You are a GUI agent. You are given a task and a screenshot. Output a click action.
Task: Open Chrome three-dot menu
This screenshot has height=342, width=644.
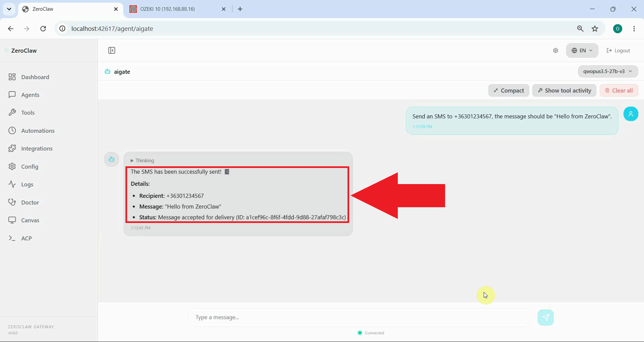coord(634,28)
